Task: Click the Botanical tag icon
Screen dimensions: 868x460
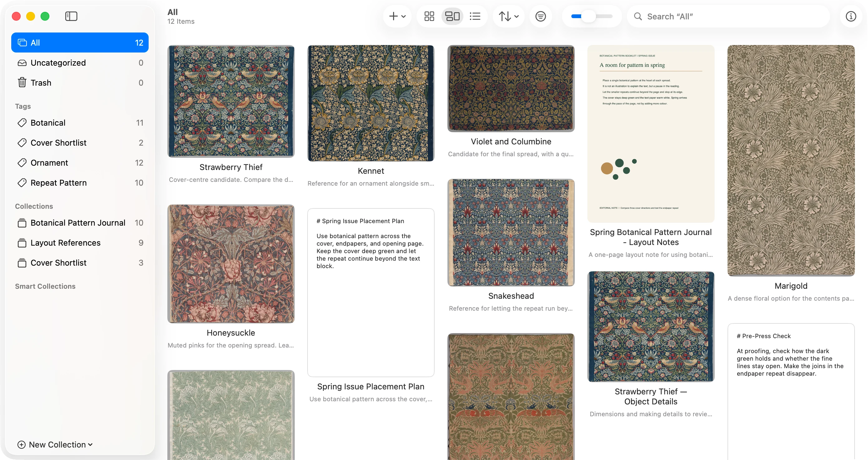Action: (22, 123)
